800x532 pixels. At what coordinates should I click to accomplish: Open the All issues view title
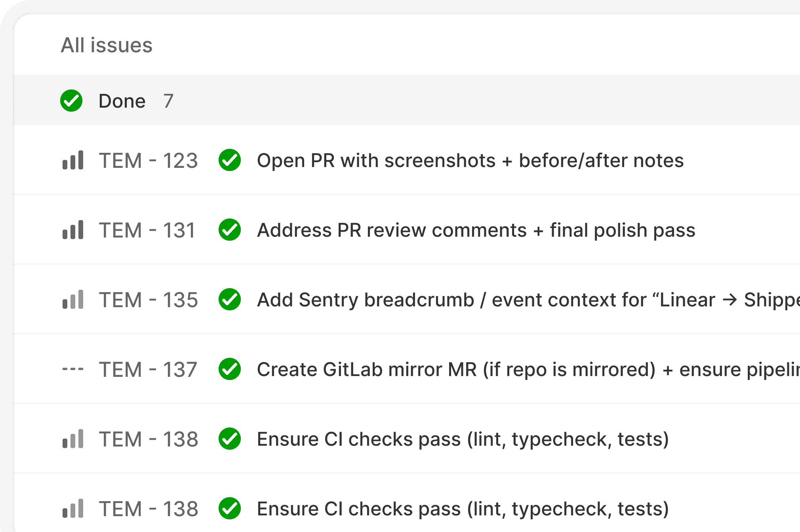pyautogui.click(x=107, y=45)
